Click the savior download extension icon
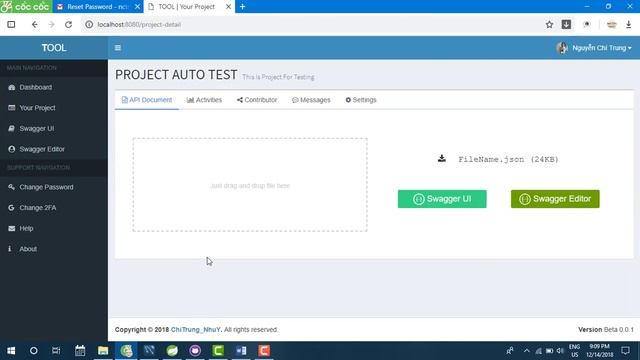Screen dimensions: 640x360 [567, 24]
